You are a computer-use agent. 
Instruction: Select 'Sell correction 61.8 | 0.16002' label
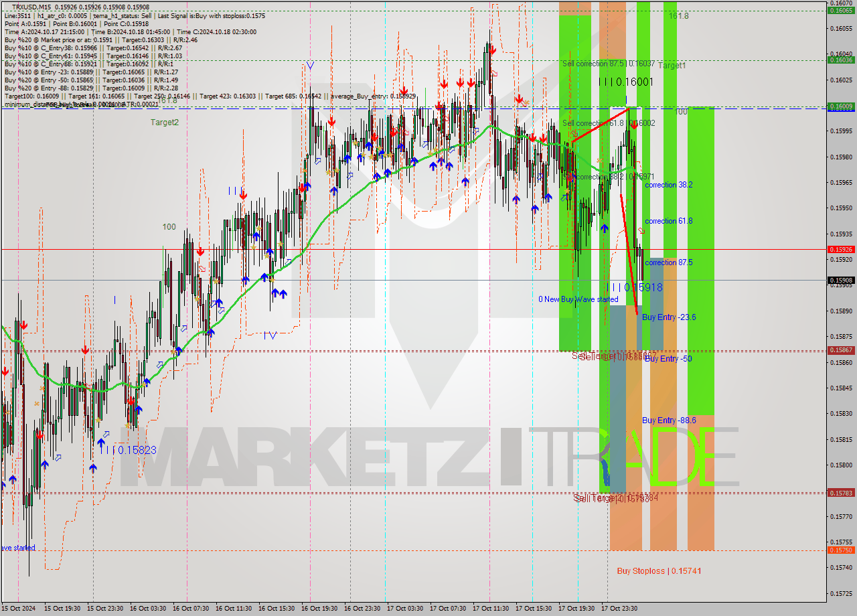click(609, 123)
